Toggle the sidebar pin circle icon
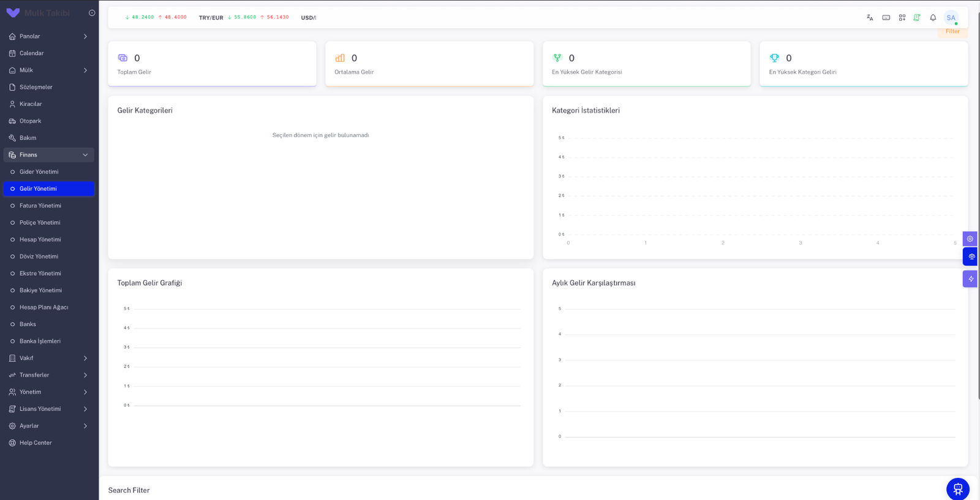 92,13
